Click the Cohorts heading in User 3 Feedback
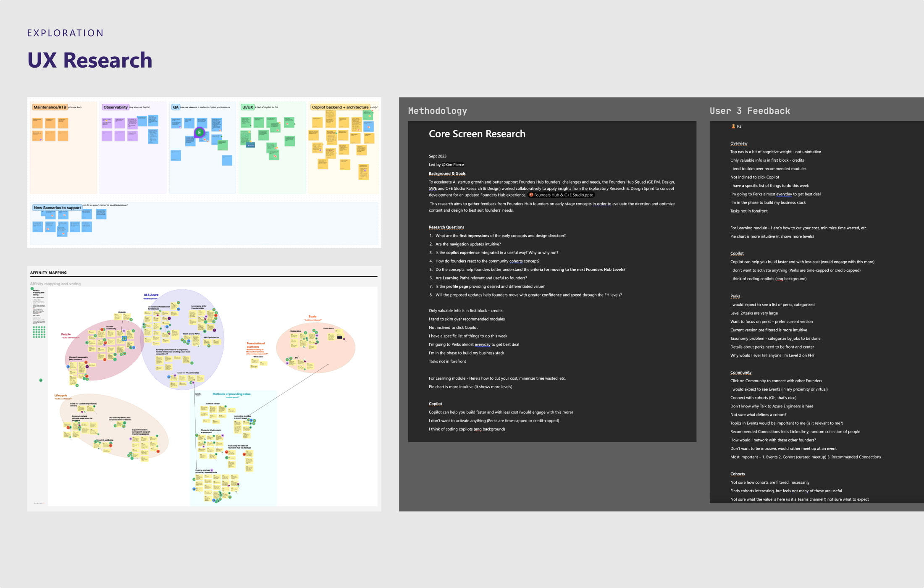Viewport: 924px width, 588px height. click(738, 474)
